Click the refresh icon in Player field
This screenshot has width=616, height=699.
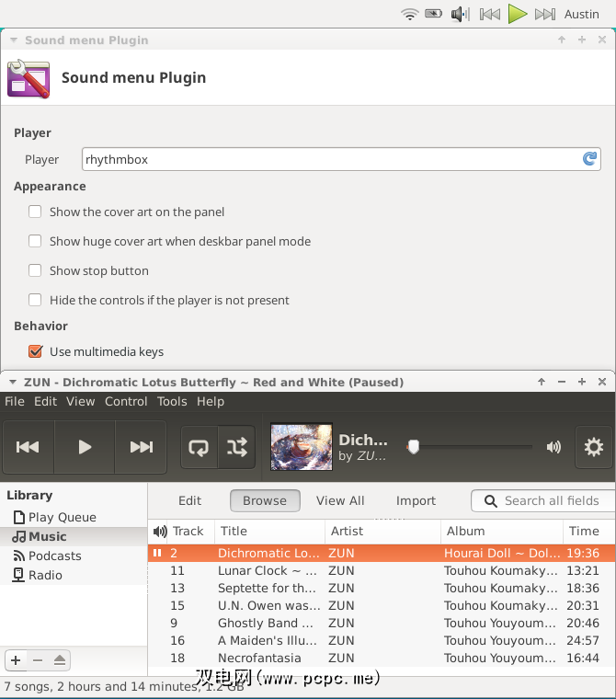(x=590, y=159)
